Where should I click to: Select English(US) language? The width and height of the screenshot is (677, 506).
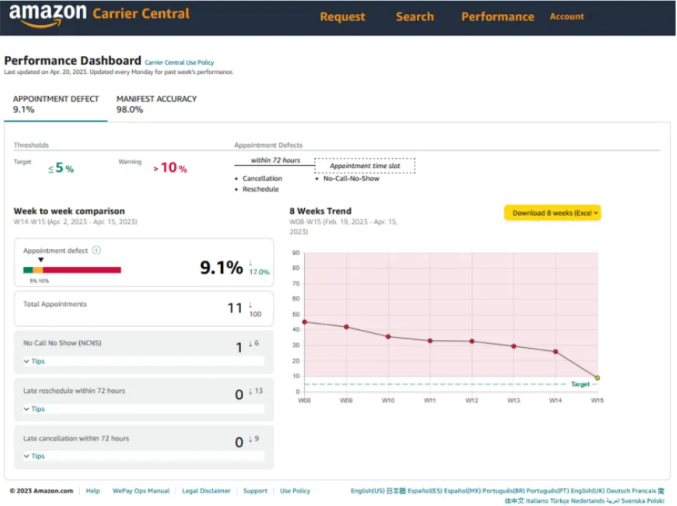[x=367, y=491]
